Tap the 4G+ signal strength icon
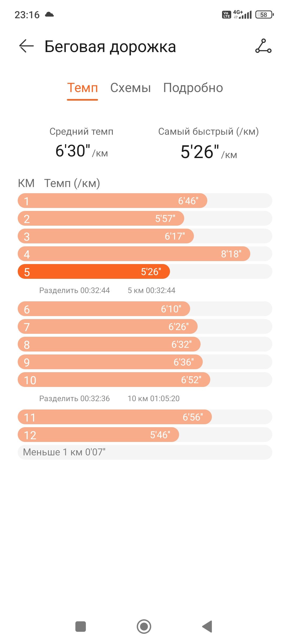Viewport: 290px width, 644px height. click(242, 14)
